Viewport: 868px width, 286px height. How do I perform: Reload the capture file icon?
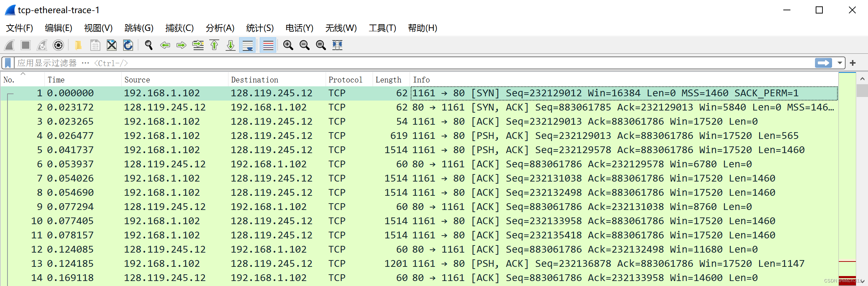click(x=128, y=45)
